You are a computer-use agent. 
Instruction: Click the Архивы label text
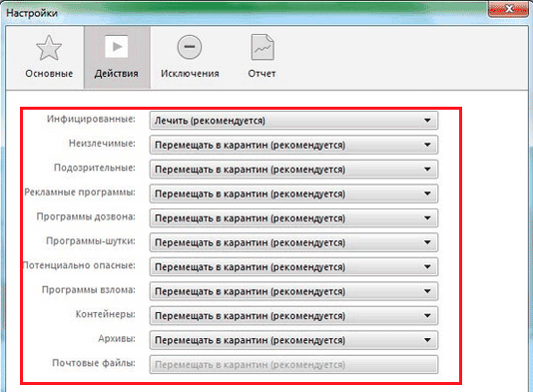coord(117,339)
